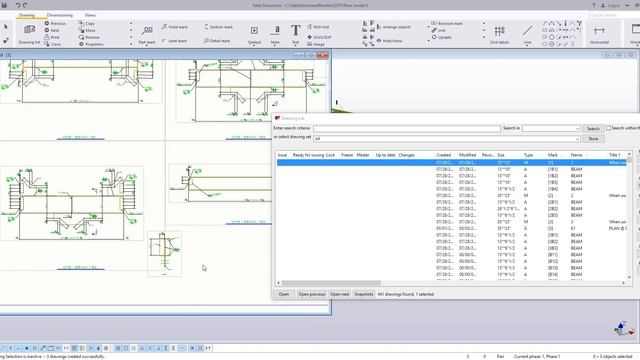Click the Move command in ribbon
The image size is (640, 360).
coord(87,30)
